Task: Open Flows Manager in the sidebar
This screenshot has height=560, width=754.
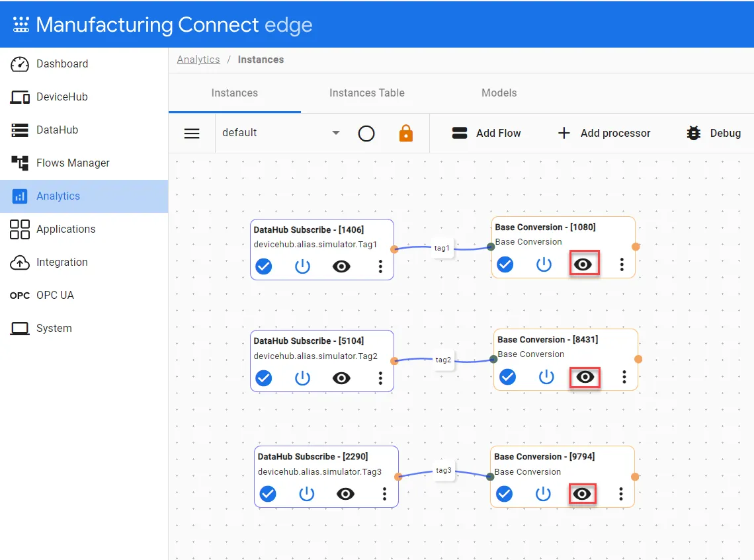Action: [84, 163]
